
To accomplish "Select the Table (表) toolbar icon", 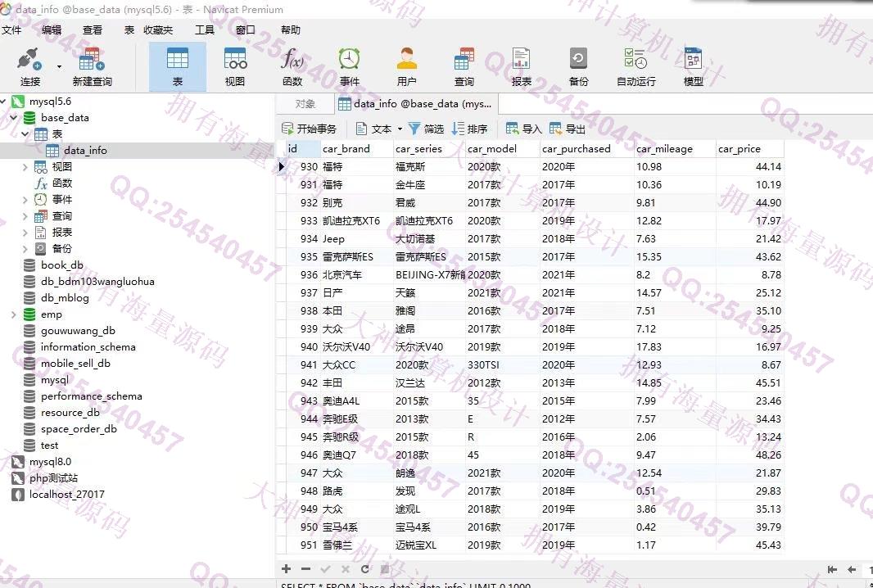I will pyautogui.click(x=178, y=66).
